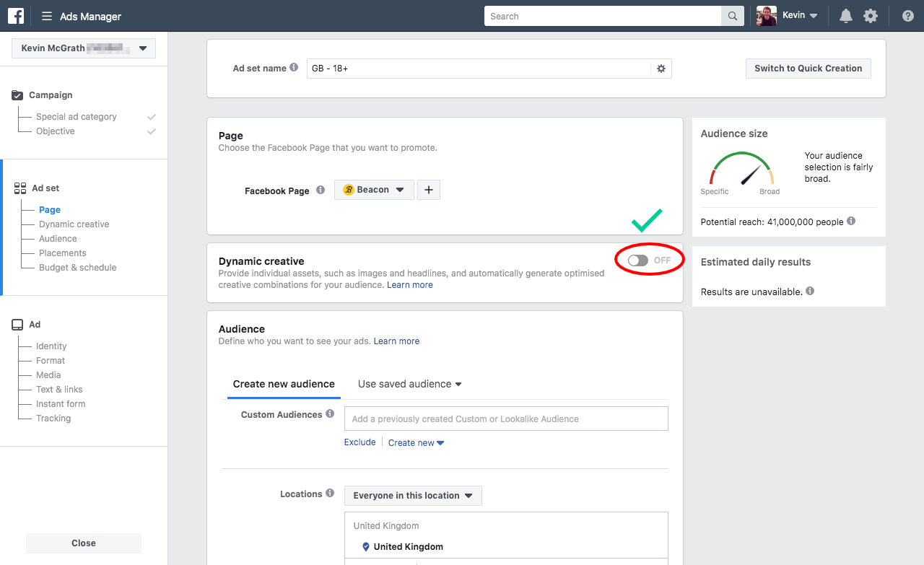Viewport: 924px width, 565px height.
Task: Click the help question mark icon
Action: click(x=908, y=16)
